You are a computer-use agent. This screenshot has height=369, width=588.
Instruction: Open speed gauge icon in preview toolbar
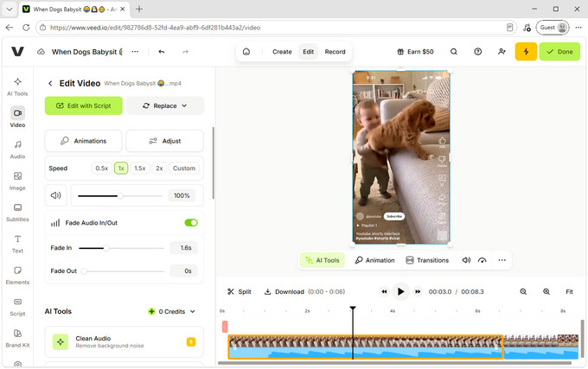coord(483,260)
